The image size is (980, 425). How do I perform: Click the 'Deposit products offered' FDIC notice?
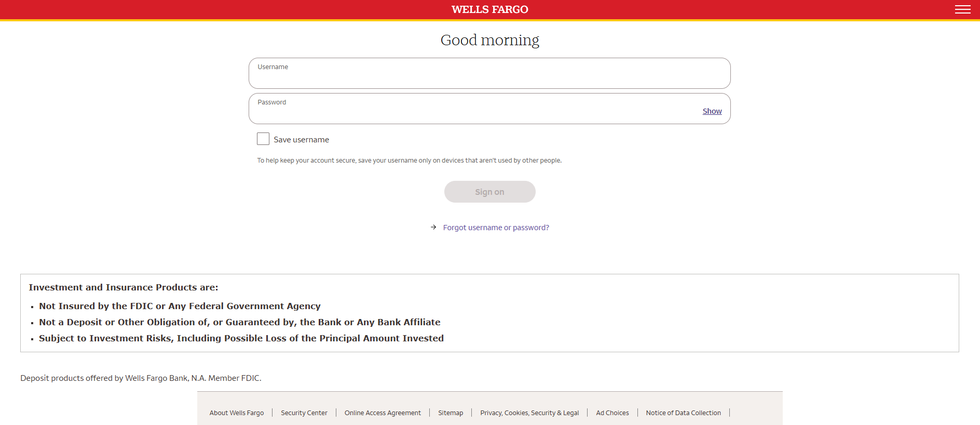(x=141, y=378)
